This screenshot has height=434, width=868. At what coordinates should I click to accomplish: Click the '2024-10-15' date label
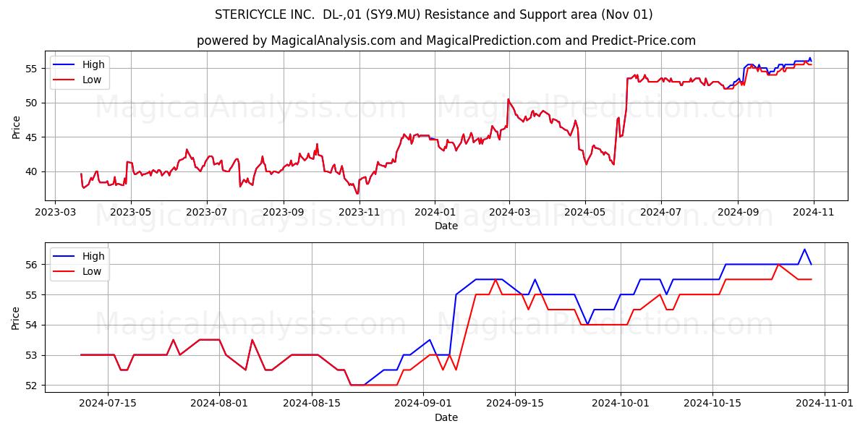[x=713, y=404]
